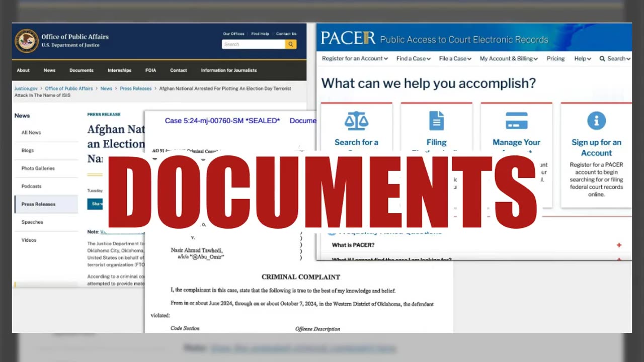Click the PACER logo
Viewport: 644px width, 362px height.
pyautogui.click(x=348, y=38)
